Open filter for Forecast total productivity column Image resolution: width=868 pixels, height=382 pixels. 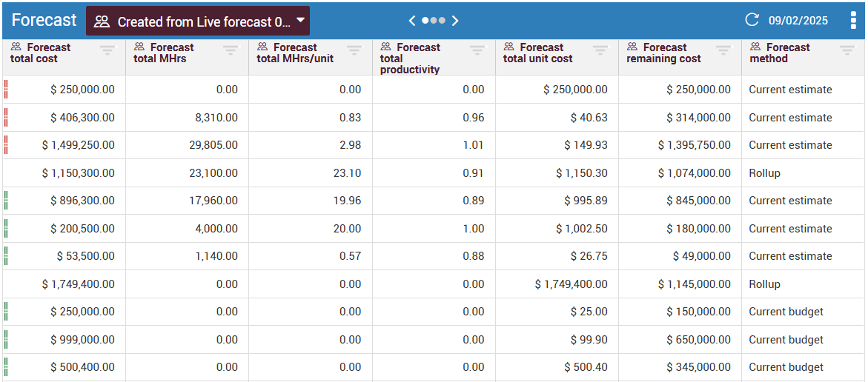[x=477, y=50]
